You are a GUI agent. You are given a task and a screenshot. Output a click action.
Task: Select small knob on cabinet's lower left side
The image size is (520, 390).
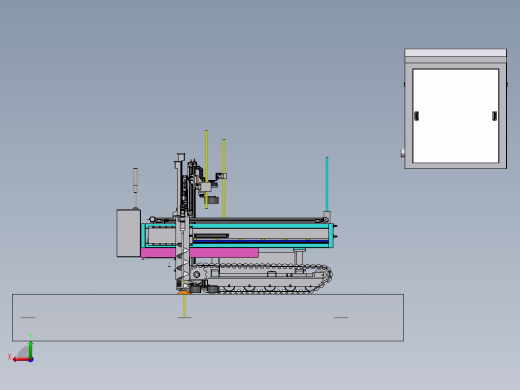coord(403,153)
